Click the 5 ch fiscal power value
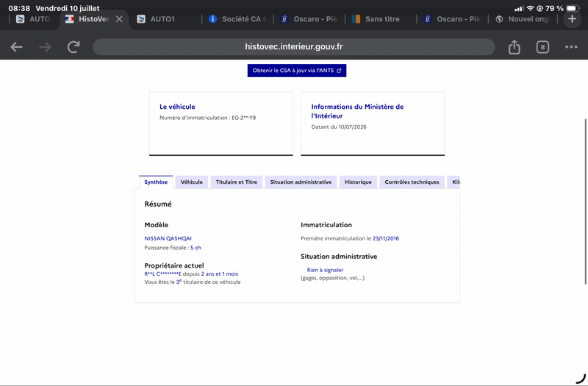This screenshot has height=386, width=588. tap(196, 248)
